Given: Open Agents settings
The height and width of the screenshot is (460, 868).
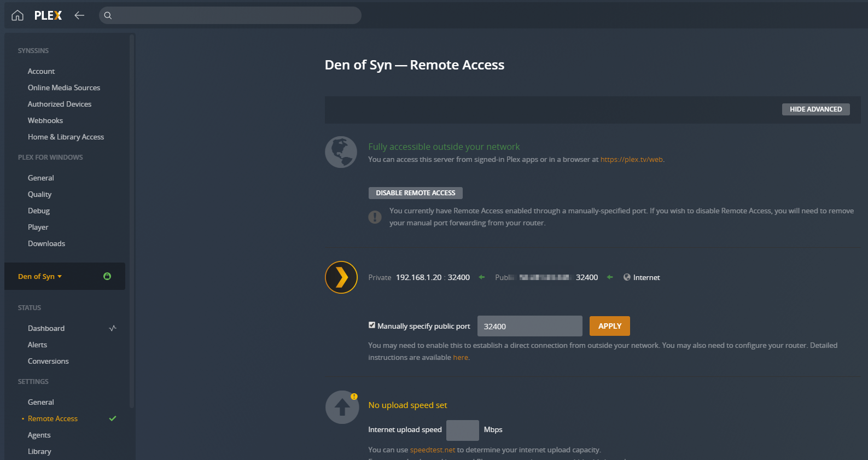Looking at the screenshot, I should (x=39, y=435).
